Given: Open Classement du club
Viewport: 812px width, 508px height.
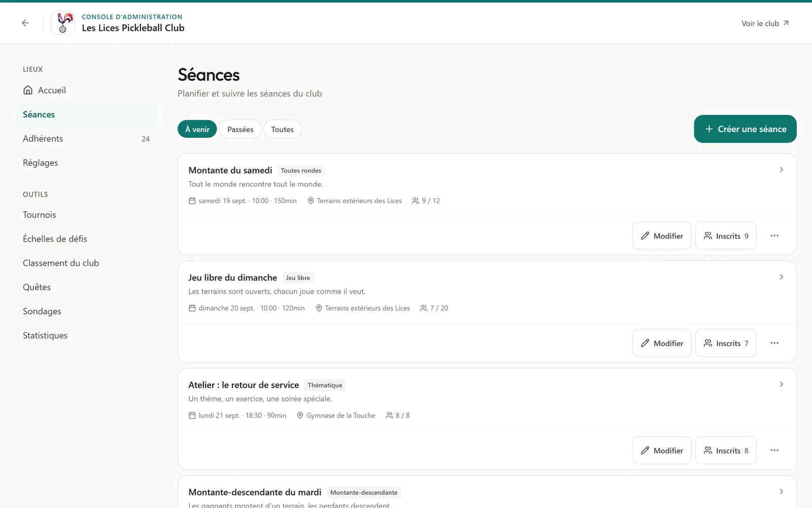Looking at the screenshot, I should point(86,263).
